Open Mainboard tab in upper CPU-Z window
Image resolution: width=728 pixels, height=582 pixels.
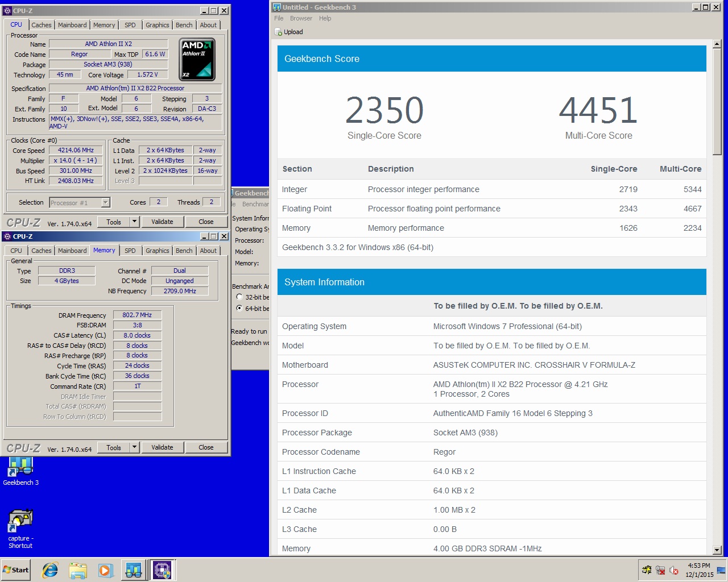point(72,25)
